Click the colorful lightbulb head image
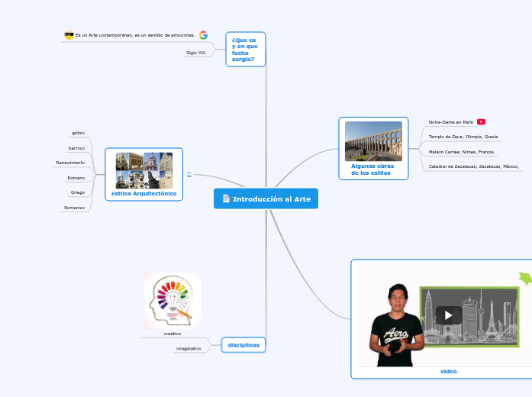 pyautogui.click(x=172, y=301)
